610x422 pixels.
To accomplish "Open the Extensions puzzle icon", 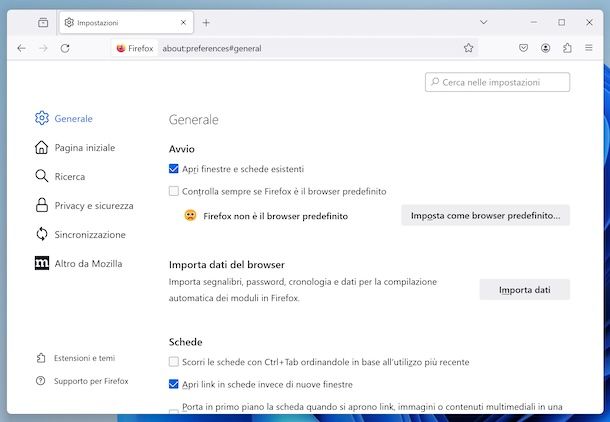I will 567,48.
